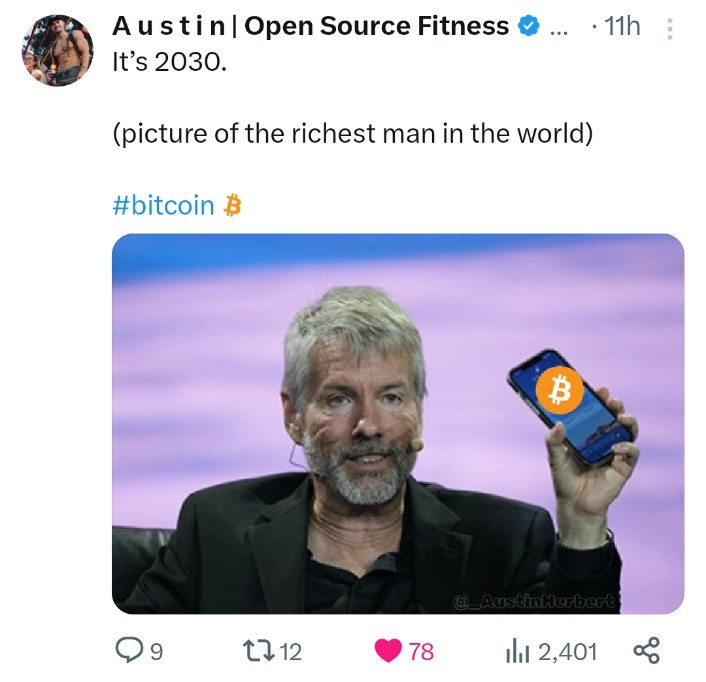Open the view analytics bar chart icon
The image size is (706, 682).
pos(519,651)
